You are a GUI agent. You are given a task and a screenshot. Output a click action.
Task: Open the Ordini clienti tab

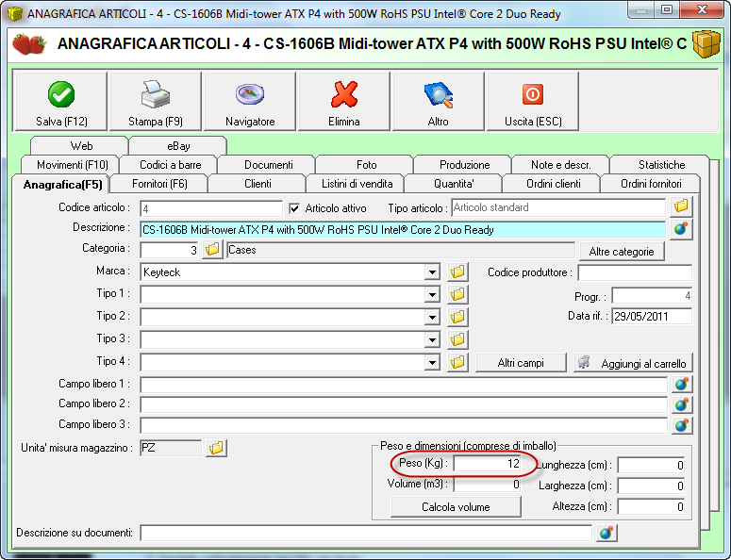pos(553,184)
